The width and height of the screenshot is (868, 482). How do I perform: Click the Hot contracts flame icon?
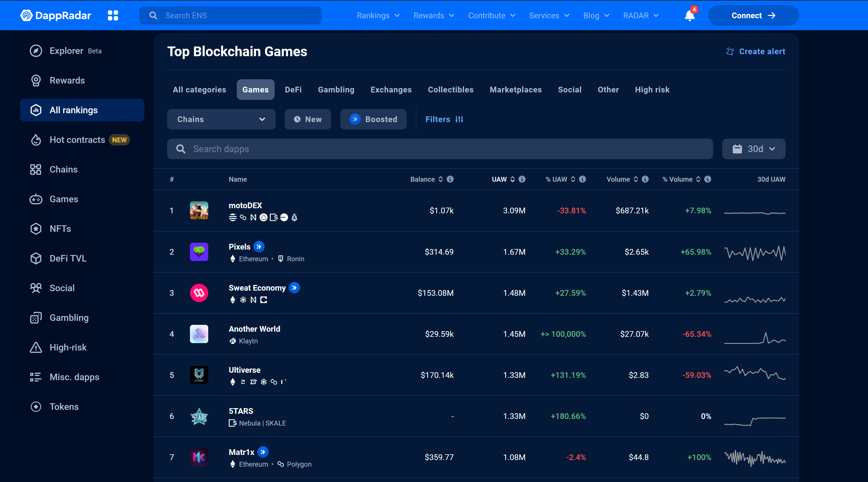point(36,140)
